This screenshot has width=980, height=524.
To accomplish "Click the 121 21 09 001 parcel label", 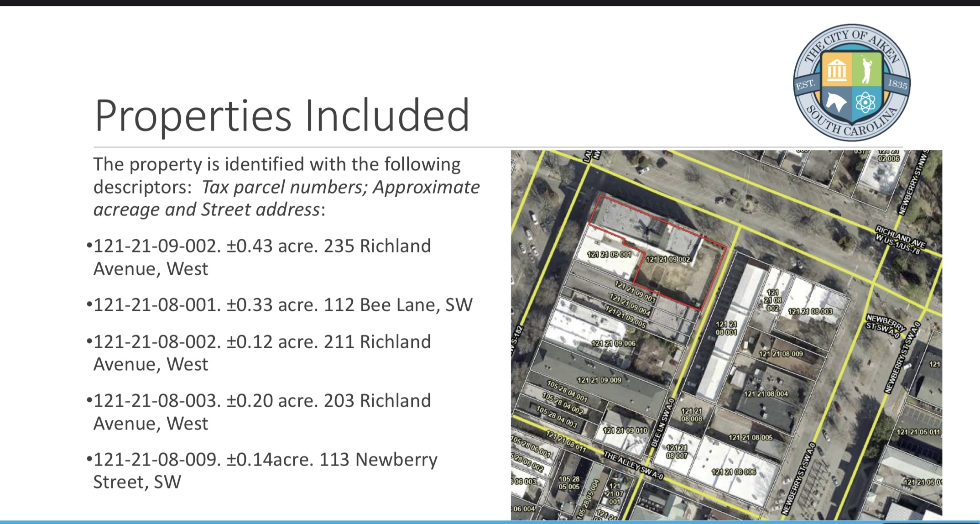I will pos(609,255).
